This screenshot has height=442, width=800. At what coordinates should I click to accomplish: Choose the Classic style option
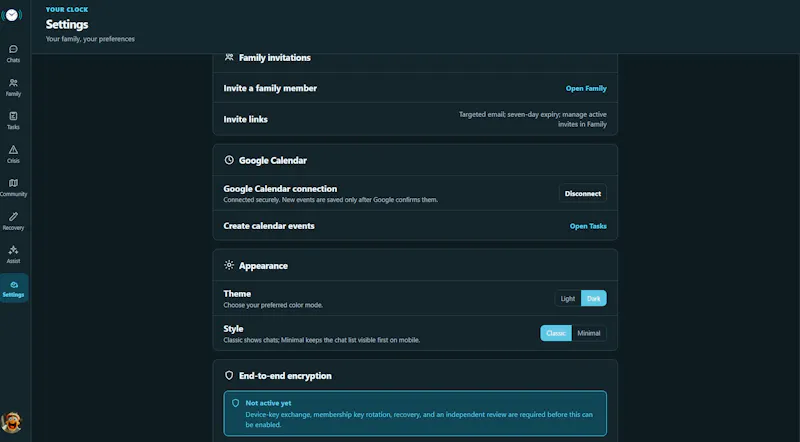pyautogui.click(x=556, y=333)
